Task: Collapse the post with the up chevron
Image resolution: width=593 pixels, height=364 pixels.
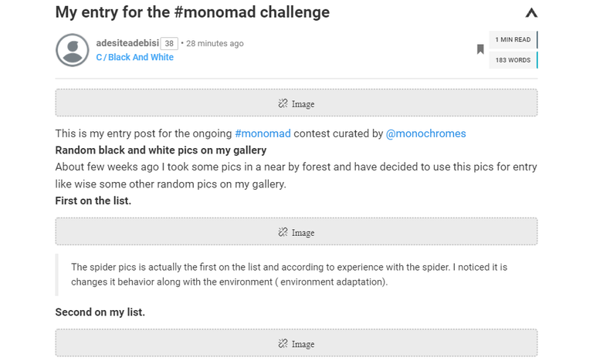Action: [x=531, y=13]
